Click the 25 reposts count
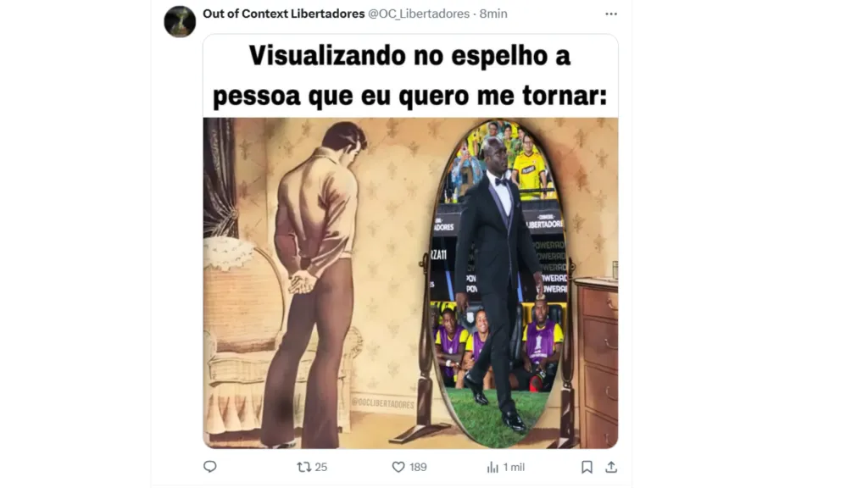 (321, 468)
